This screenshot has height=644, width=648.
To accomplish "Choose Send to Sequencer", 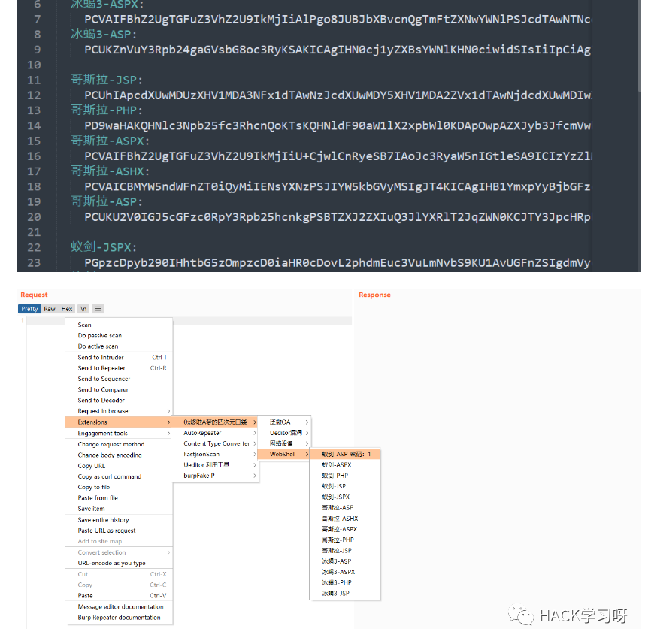I will [119, 379].
